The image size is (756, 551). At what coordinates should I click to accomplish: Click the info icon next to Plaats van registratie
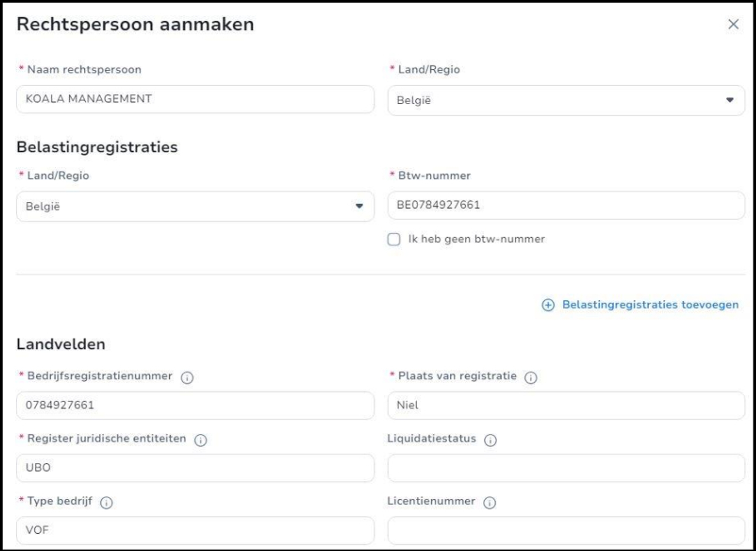[x=531, y=377]
